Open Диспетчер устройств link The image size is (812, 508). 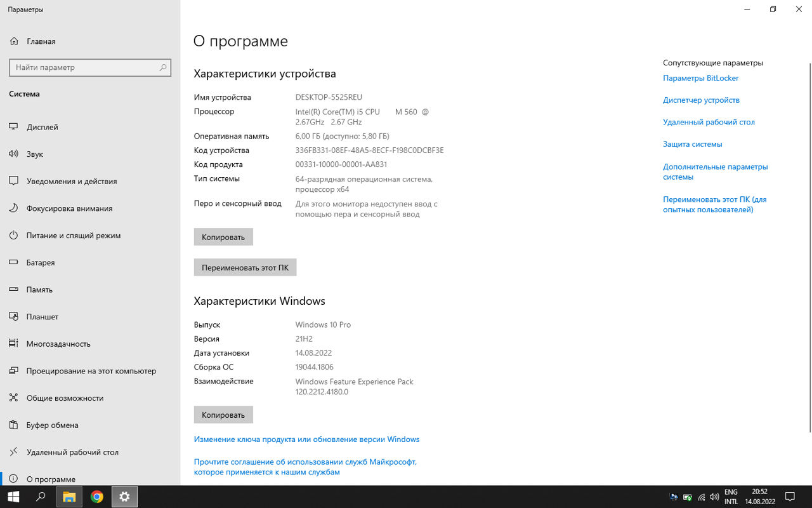coord(701,100)
